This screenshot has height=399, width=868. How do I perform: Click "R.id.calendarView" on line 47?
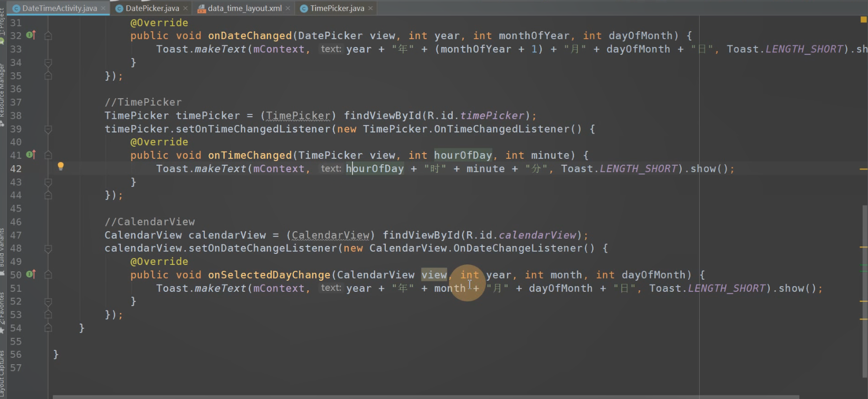[521, 235]
